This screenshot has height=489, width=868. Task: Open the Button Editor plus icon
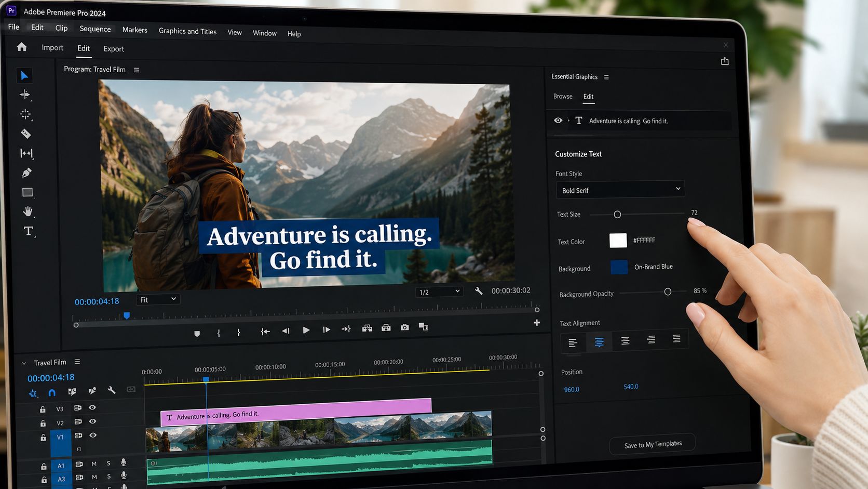[537, 323]
